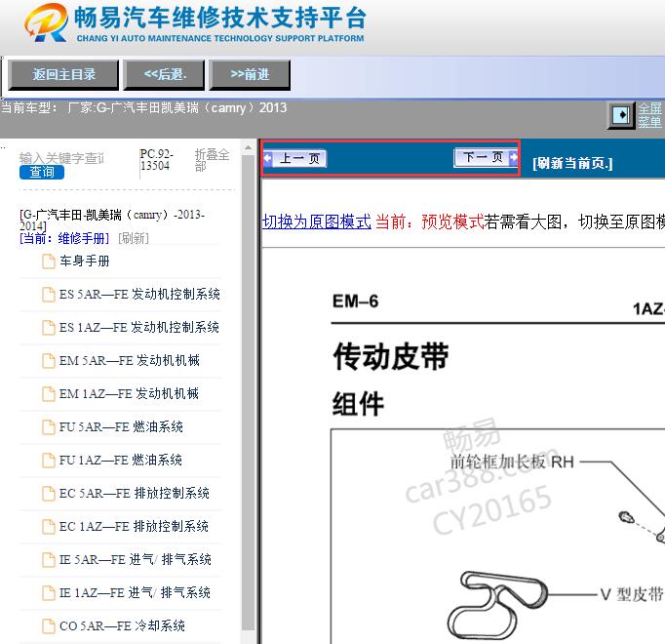The width and height of the screenshot is (665, 644).
Task: Open CO 5AR—FE 冷却系统
Action: point(122,625)
